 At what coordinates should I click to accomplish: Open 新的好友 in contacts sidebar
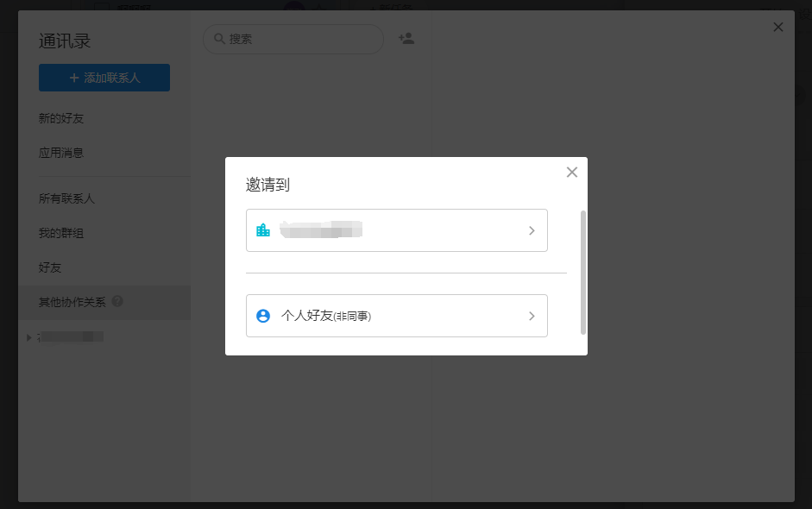(x=61, y=118)
